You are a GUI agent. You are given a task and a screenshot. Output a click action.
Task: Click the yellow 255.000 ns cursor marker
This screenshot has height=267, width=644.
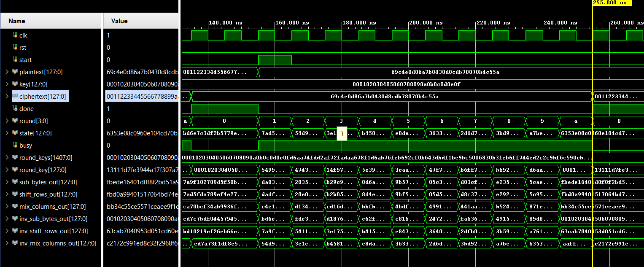(x=612, y=3)
